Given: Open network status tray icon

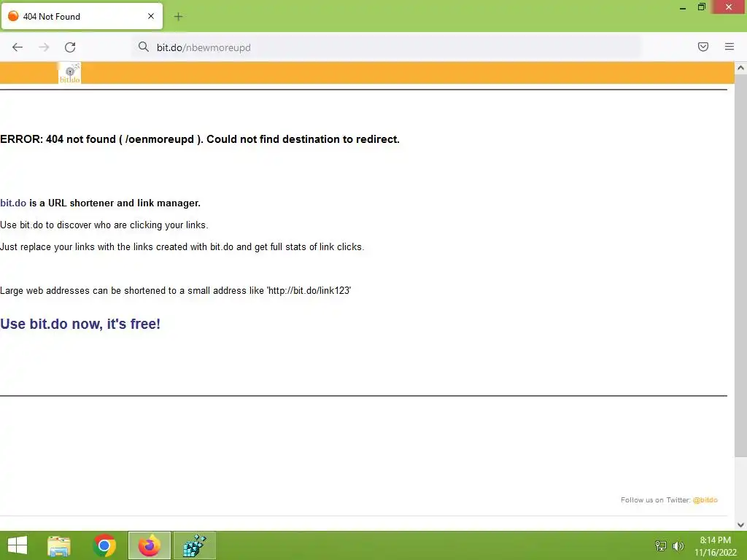Looking at the screenshot, I should pyautogui.click(x=661, y=545).
